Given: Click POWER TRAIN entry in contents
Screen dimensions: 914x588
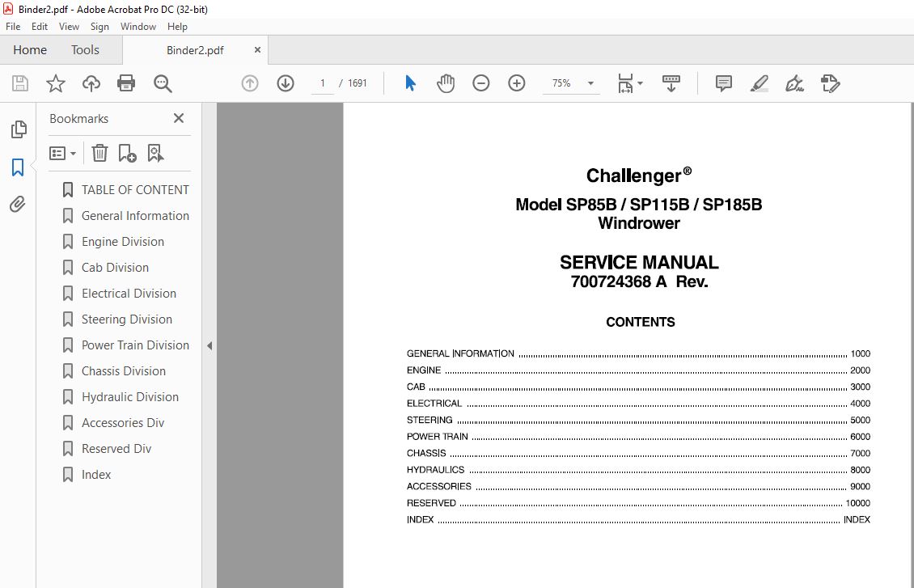Looking at the screenshot, I should [x=638, y=437].
